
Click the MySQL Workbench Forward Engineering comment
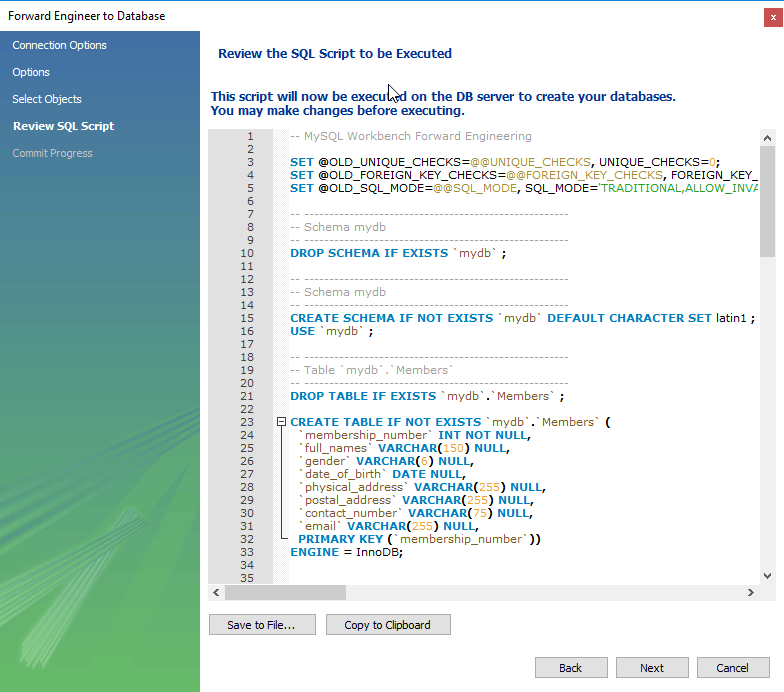coord(411,136)
